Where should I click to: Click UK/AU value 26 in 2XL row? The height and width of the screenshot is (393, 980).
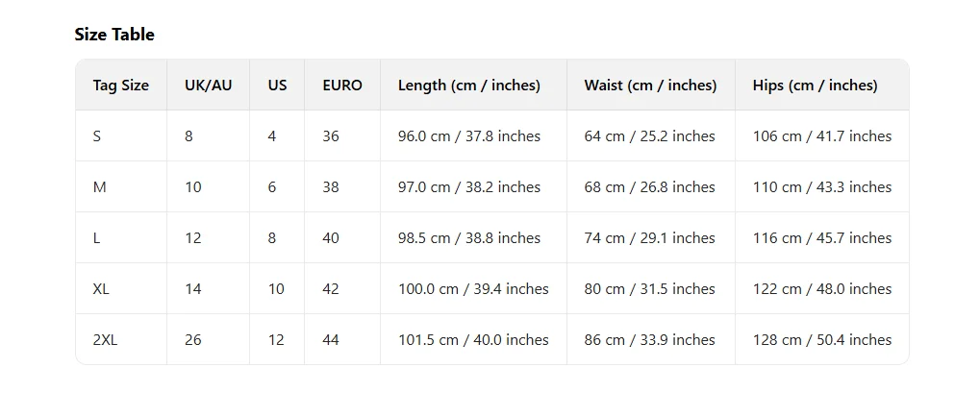point(193,340)
